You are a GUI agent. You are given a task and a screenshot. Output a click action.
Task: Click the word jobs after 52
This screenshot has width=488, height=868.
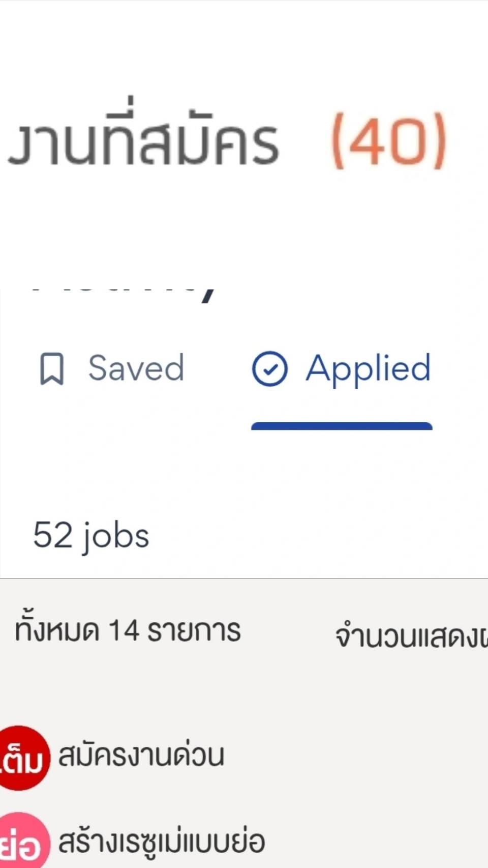tap(116, 537)
